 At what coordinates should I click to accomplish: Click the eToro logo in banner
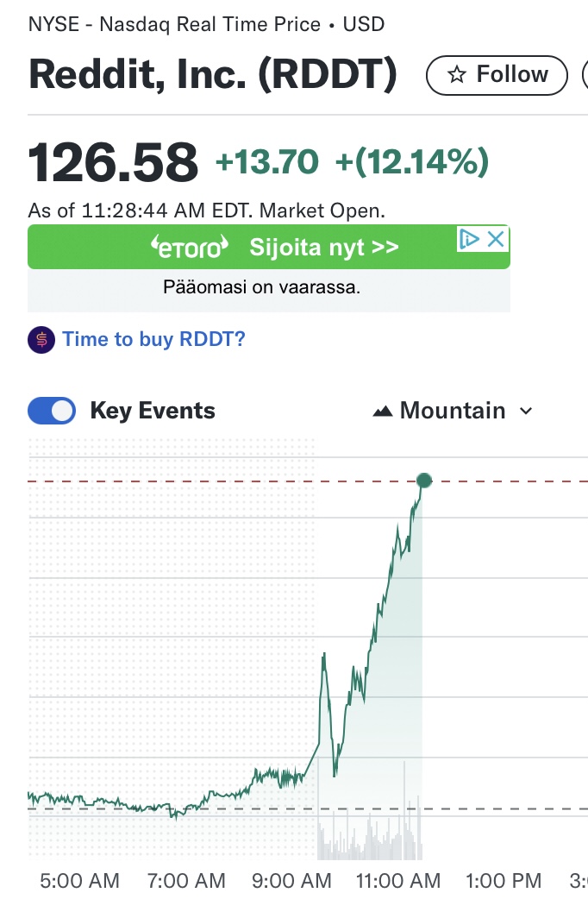pyautogui.click(x=190, y=247)
